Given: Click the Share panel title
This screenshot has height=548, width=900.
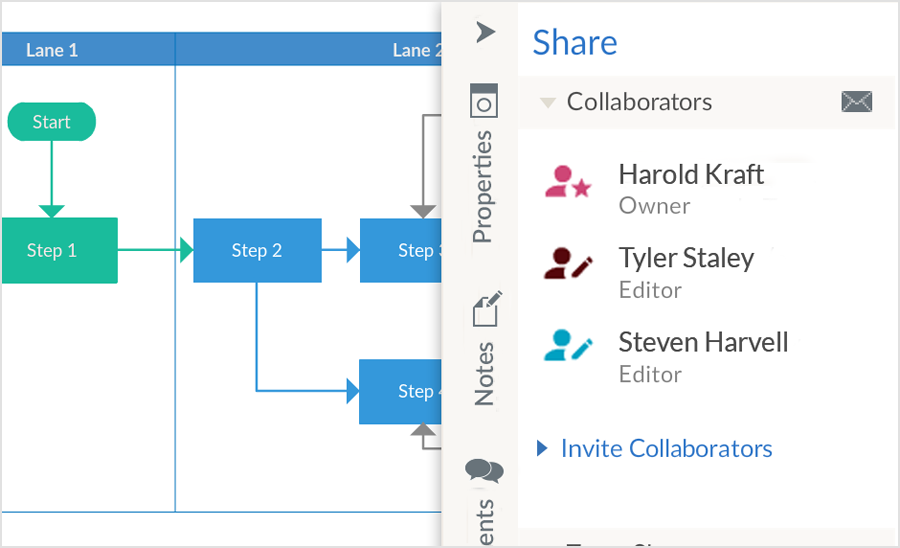Looking at the screenshot, I should pyautogui.click(x=574, y=42).
